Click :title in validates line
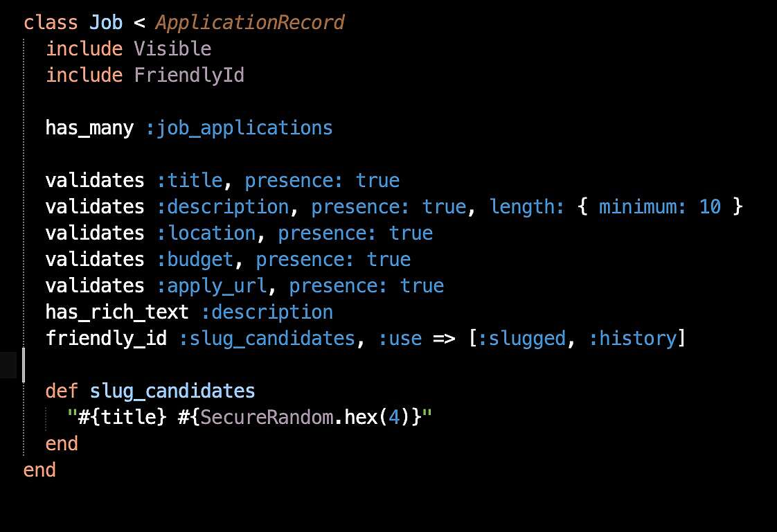Screen dimensions: 777x532 (190, 181)
